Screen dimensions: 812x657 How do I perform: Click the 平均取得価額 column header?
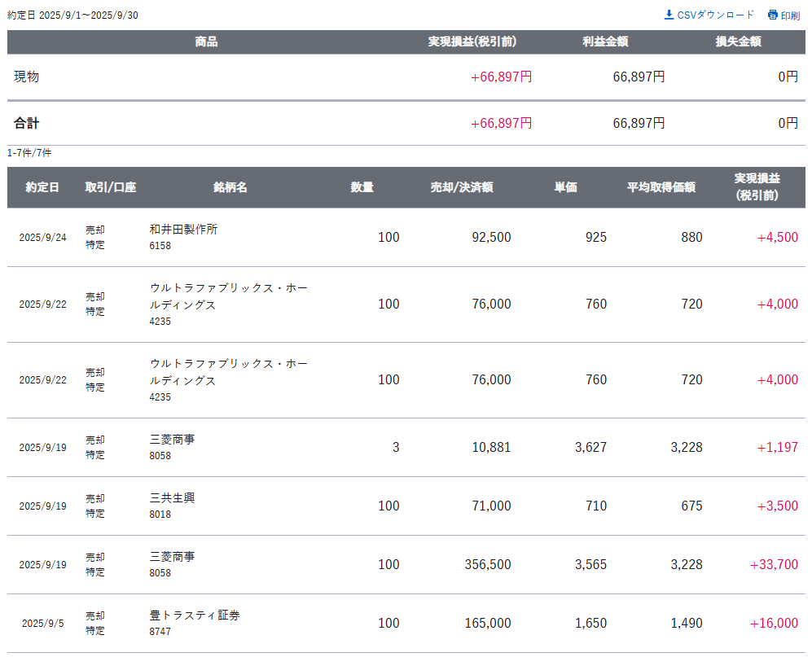(661, 187)
